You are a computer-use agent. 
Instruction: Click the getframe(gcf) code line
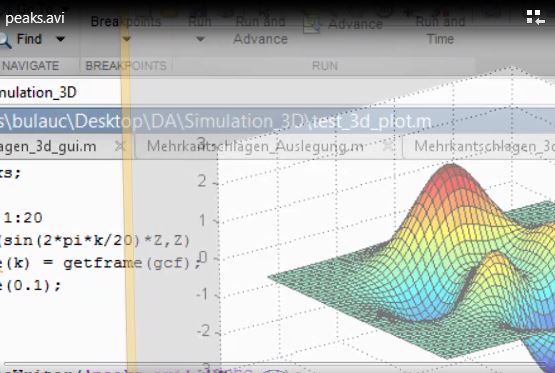tap(100, 263)
